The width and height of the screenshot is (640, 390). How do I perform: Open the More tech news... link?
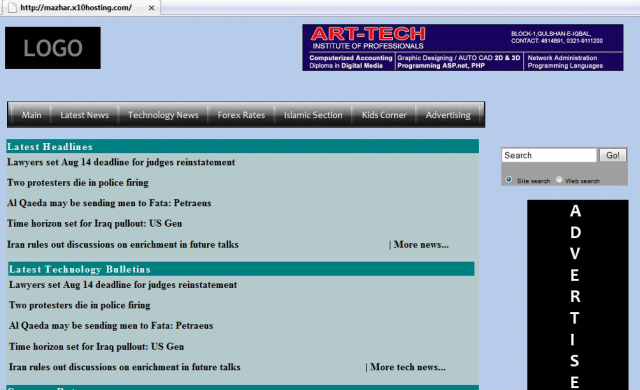tap(408, 367)
